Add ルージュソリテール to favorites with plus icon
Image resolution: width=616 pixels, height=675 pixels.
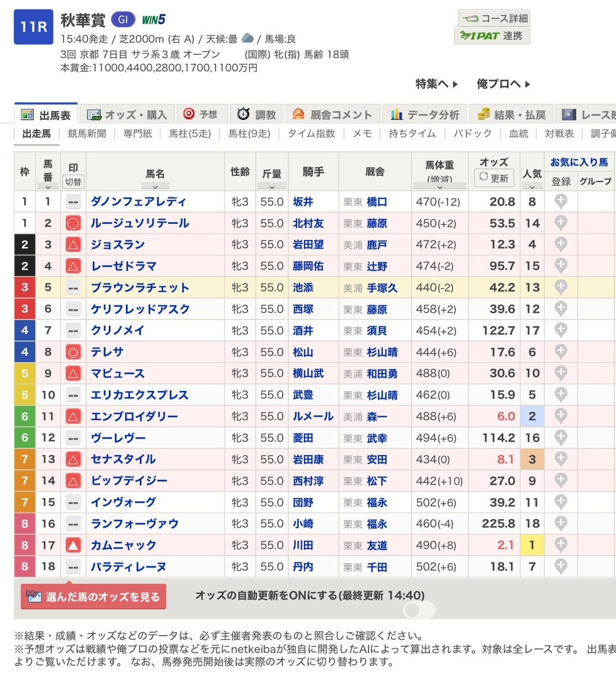point(560,223)
